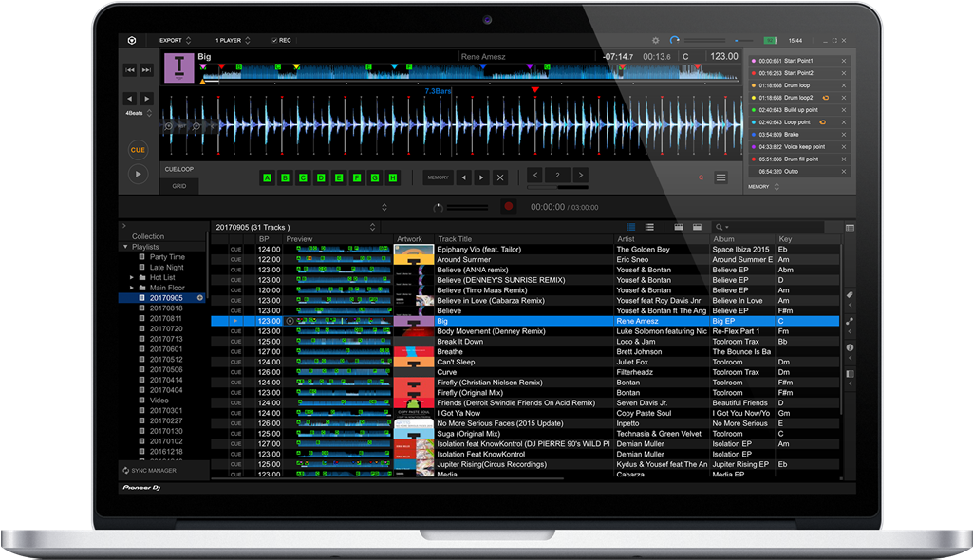
Task: Adjust the recording level knob
Action: tap(439, 207)
